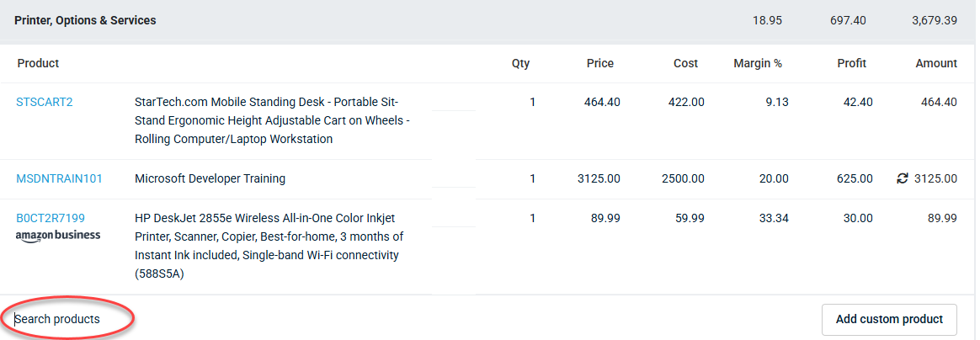Click the HP DeskJet 2855e product description
The width and height of the screenshot is (980, 340).
pyautogui.click(x=269, y=247)
